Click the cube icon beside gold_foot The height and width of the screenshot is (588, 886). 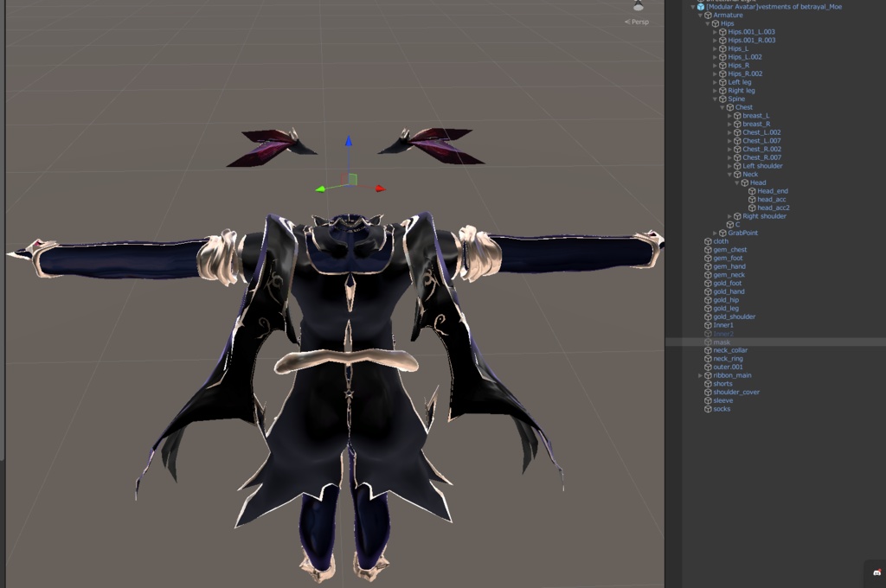pos(708,283)
